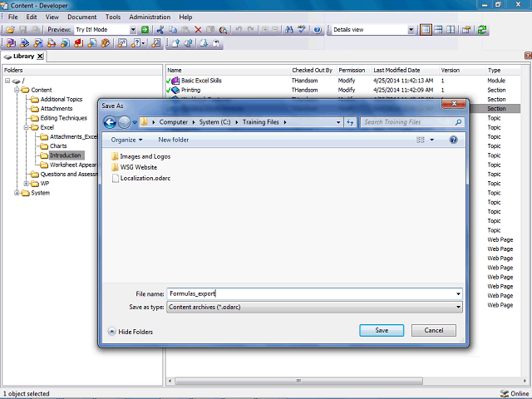Click the Refresh green arrows toolbar icon
Viewport: 532px width, 399px height.
click(x=482, y=30)
